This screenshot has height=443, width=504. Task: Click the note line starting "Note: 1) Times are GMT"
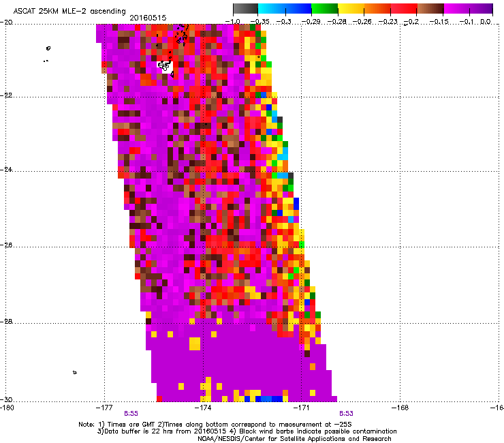click(215, 425)
